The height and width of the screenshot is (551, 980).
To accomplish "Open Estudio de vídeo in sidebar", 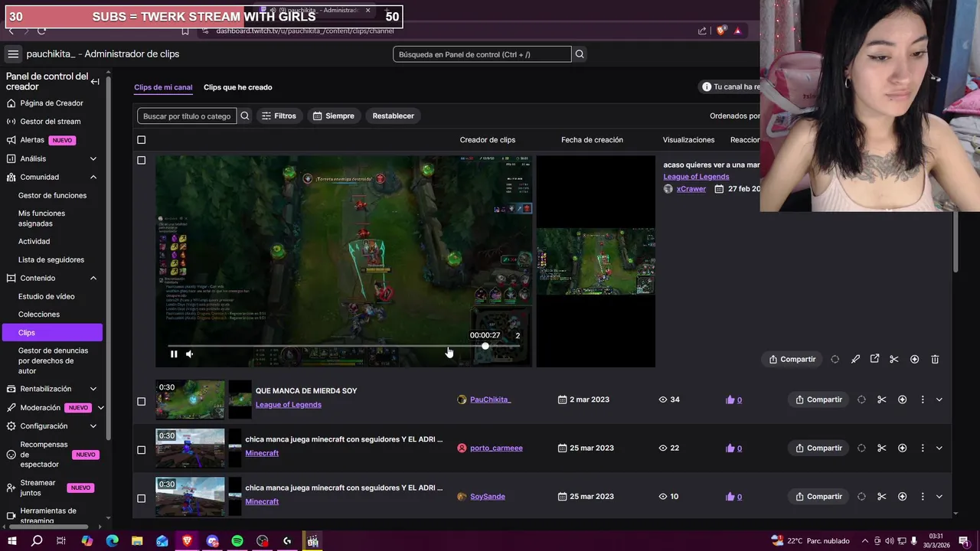I will pos(47,296).
